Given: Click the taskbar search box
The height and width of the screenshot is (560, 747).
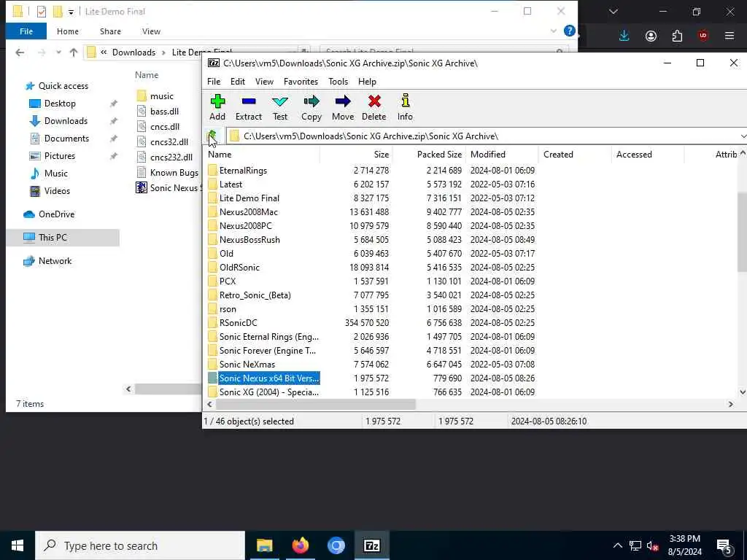Looking at the screenshot, I should 140,545.
